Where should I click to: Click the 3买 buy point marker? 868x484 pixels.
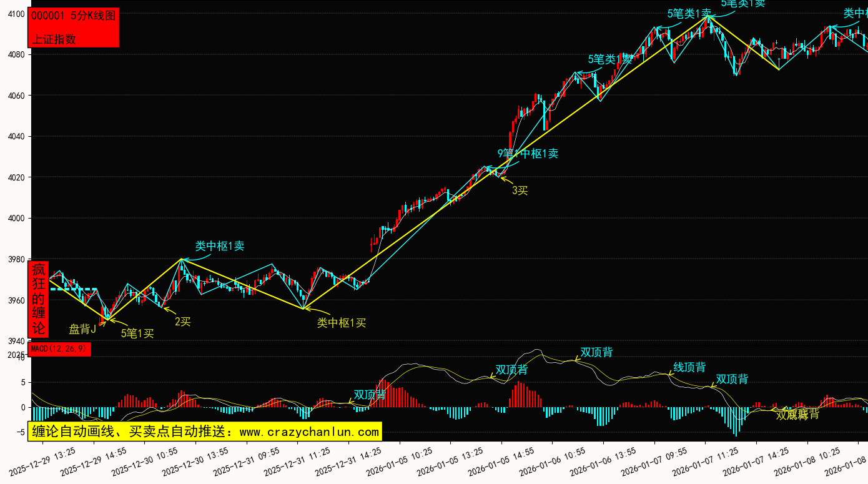[520, 190]
